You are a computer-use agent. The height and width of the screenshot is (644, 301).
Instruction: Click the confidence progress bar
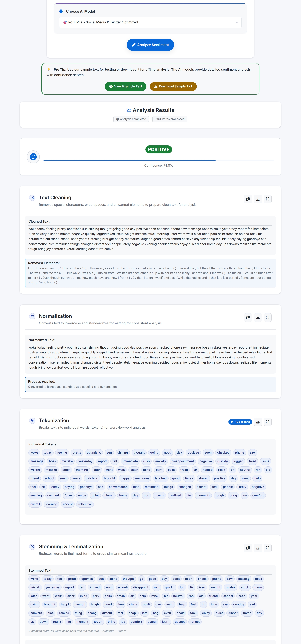coord(158,160)
